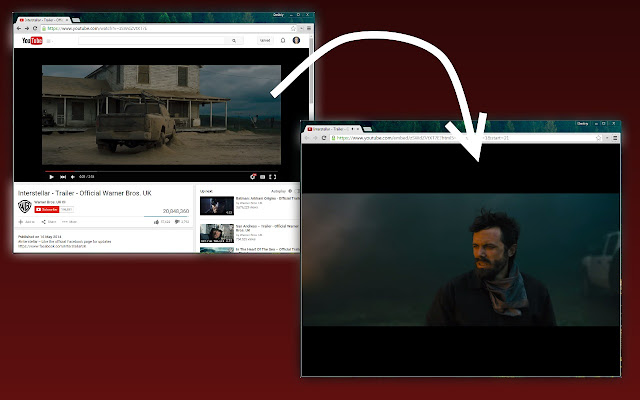
Task: Click profile name button in embed window titlebar
Action: coord(582,123)
